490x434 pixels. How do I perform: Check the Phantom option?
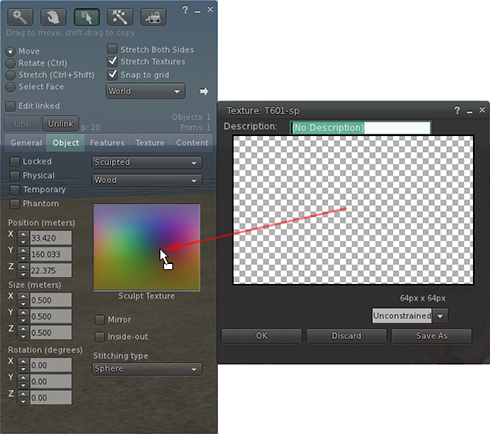15,204
